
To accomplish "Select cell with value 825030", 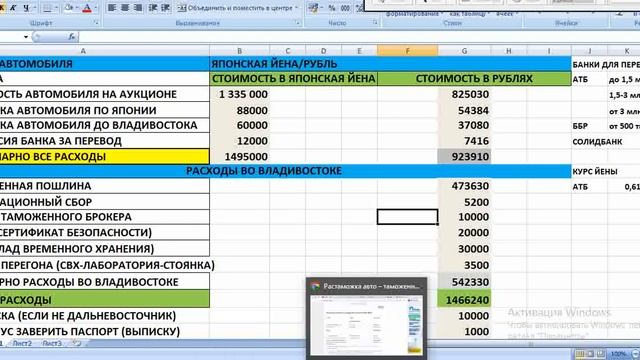I will 464,94.
